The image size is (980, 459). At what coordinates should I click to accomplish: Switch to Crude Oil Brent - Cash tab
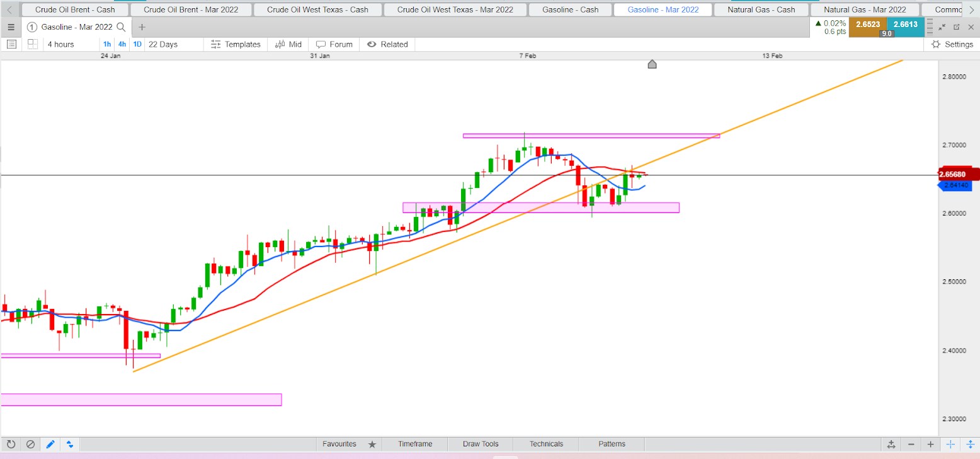click(75, 9)
